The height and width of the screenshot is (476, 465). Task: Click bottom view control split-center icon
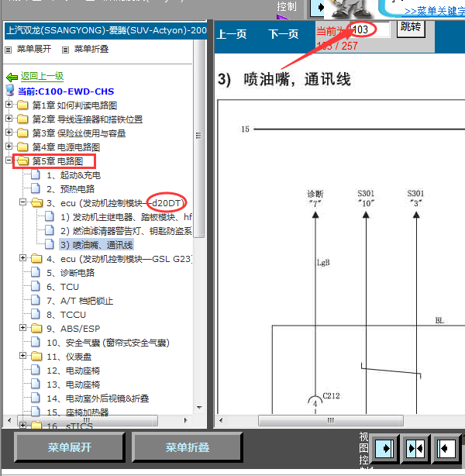point(415,448)
